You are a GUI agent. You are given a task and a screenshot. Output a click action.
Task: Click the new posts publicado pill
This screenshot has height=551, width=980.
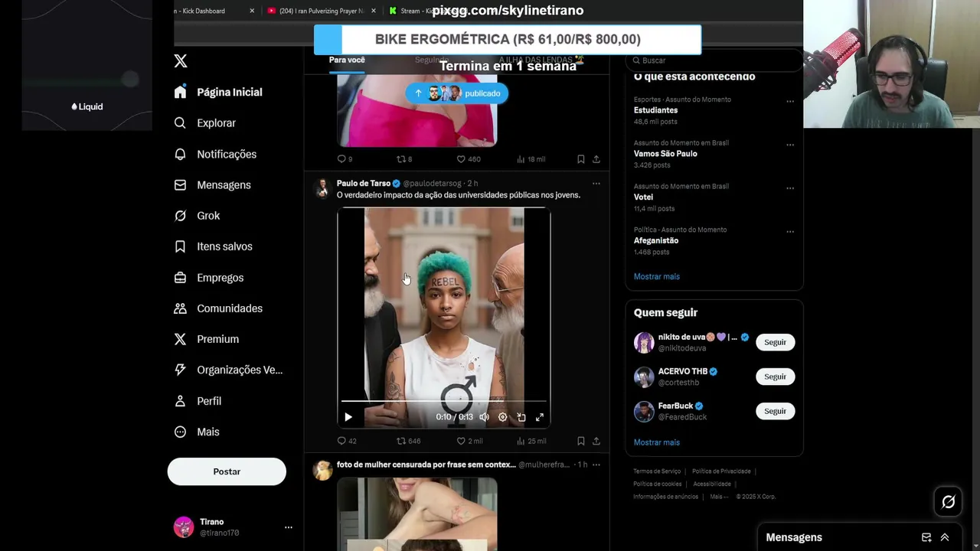click(457, 93)
